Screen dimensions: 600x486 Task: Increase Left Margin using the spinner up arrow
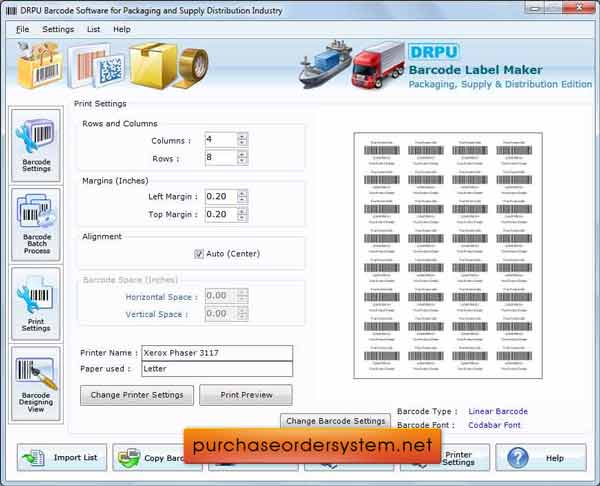(x=242, y=193)
